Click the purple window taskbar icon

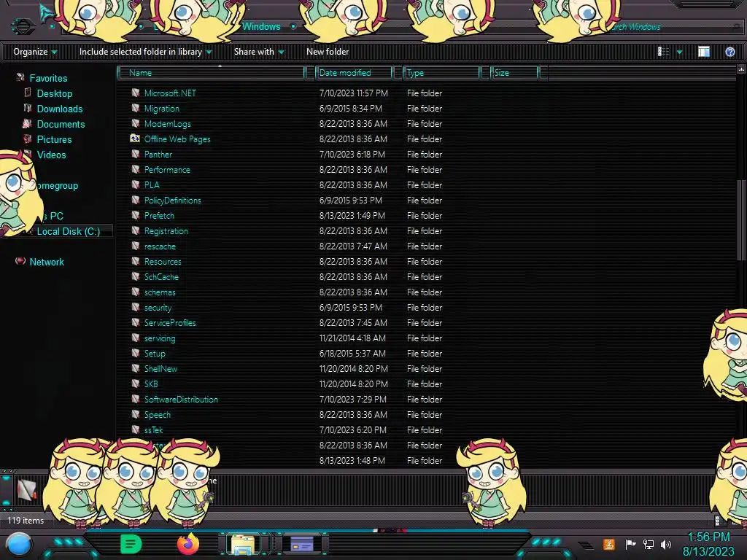(301, 544)
